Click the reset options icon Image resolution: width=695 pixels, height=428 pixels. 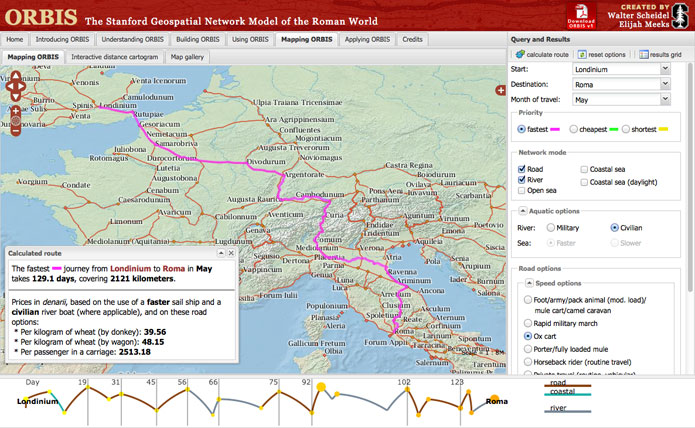point(582,54)
